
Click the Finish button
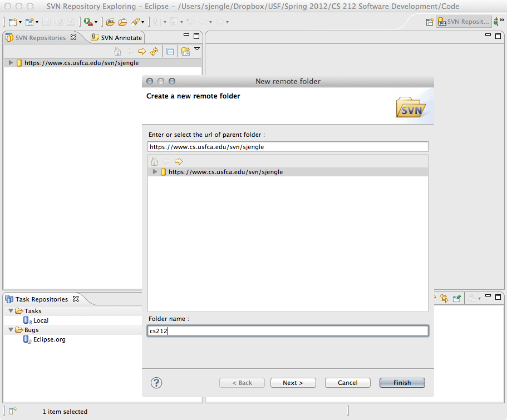[402, 383]
